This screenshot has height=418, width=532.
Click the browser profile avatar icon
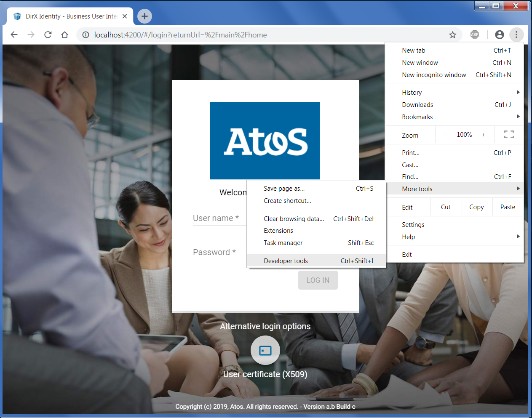point(499,35)
